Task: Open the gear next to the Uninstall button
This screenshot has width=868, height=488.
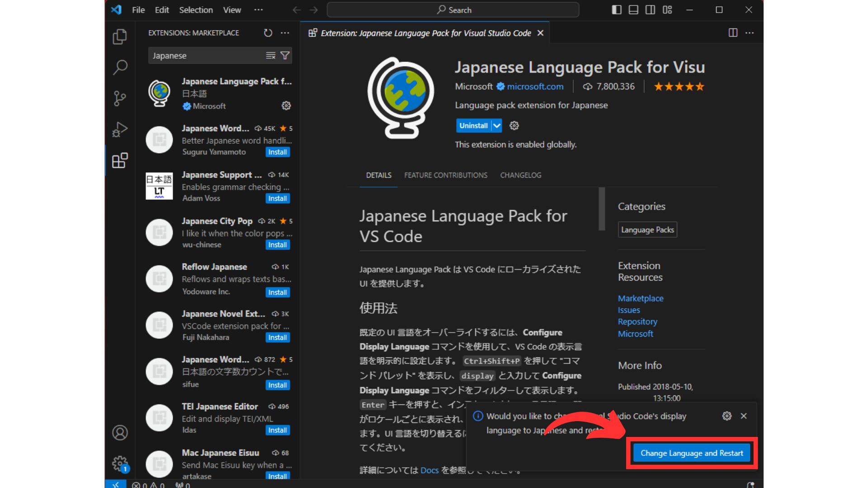Action: point(514,126)
